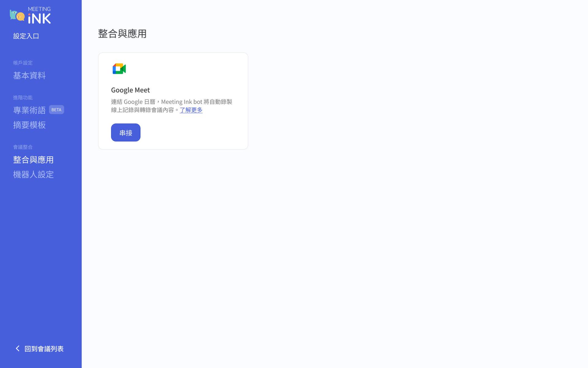The height and width of the screenshot is (368, 588).
Task: Click the Google Meet description text
Action: click(x=171, y=106)
